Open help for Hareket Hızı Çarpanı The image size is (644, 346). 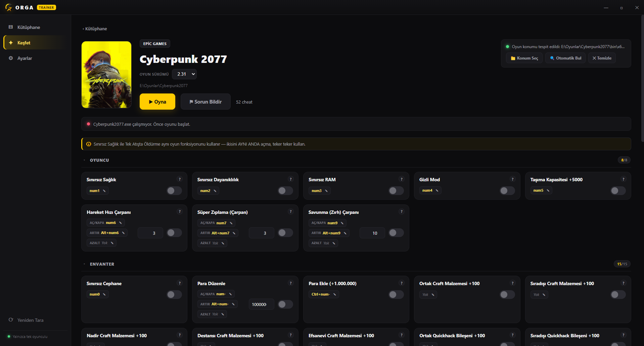(x=180, y=212)
